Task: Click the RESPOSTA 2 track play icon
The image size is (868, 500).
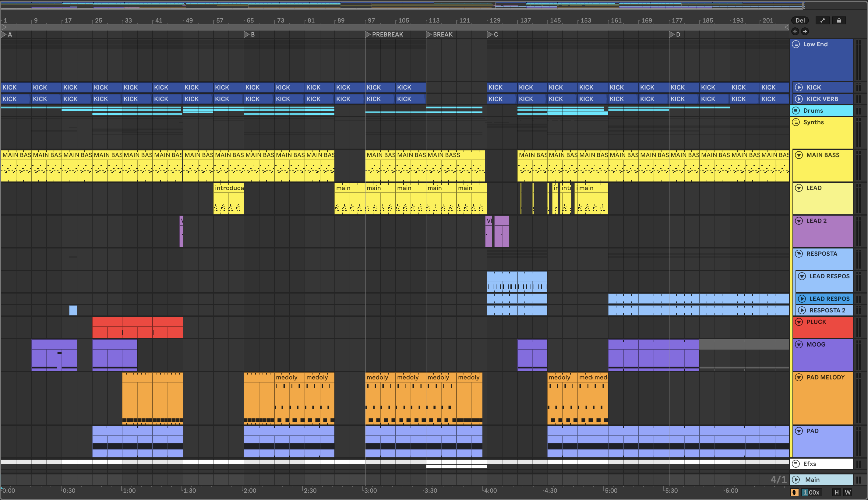Action: (x=802, y=310)
